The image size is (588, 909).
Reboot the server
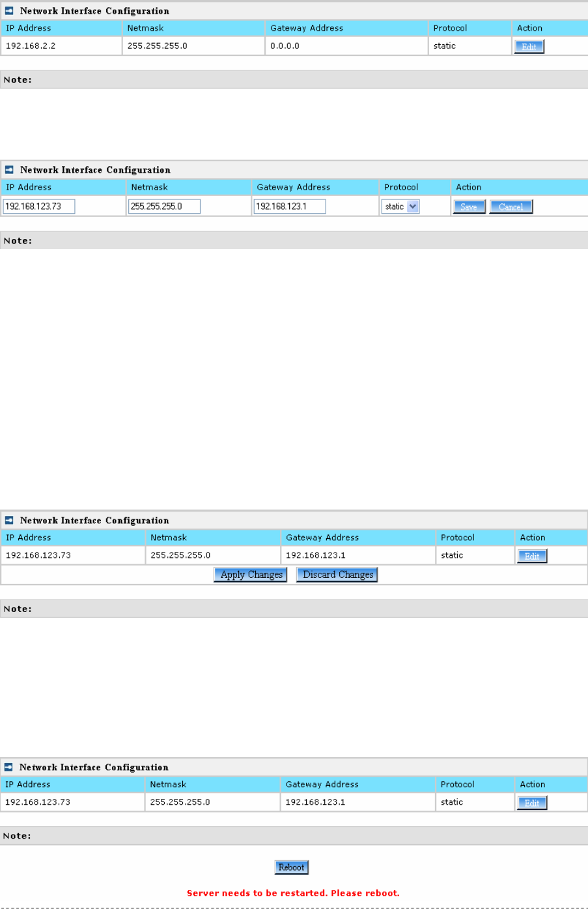(x=291, y=867)
